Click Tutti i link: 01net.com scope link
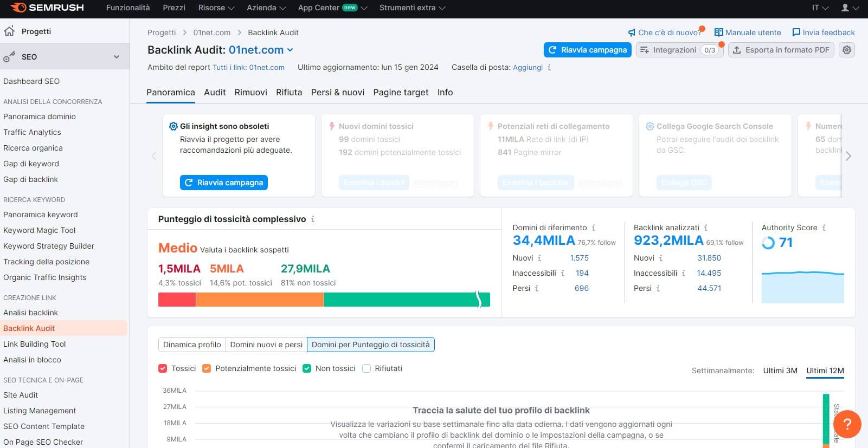This screenshot has width=868, height=448. point(248,68)
